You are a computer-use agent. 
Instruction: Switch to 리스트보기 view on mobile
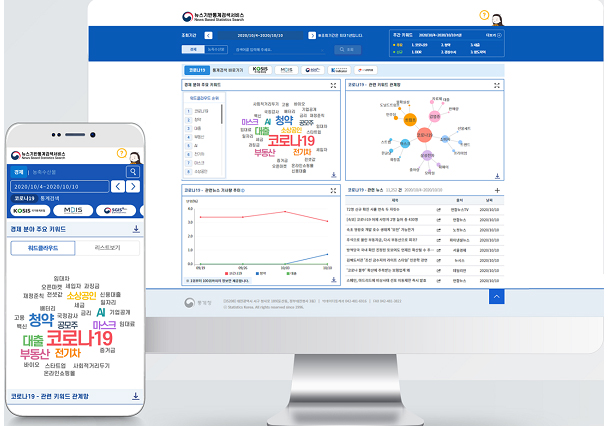click(x=107, y=246)
